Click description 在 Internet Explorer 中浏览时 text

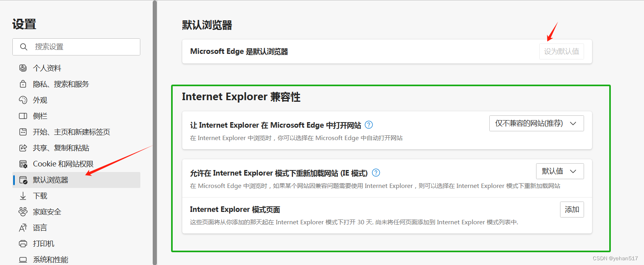click(296, 138)
